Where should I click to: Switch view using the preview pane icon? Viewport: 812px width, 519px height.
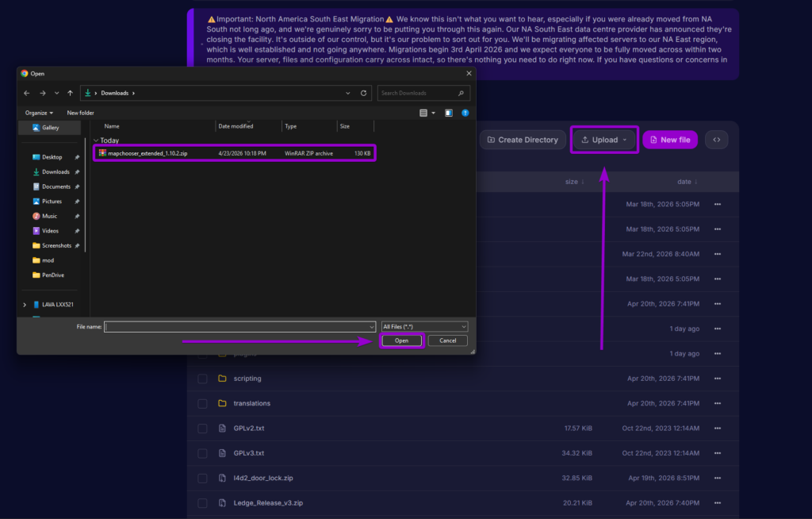pos(449,113)
